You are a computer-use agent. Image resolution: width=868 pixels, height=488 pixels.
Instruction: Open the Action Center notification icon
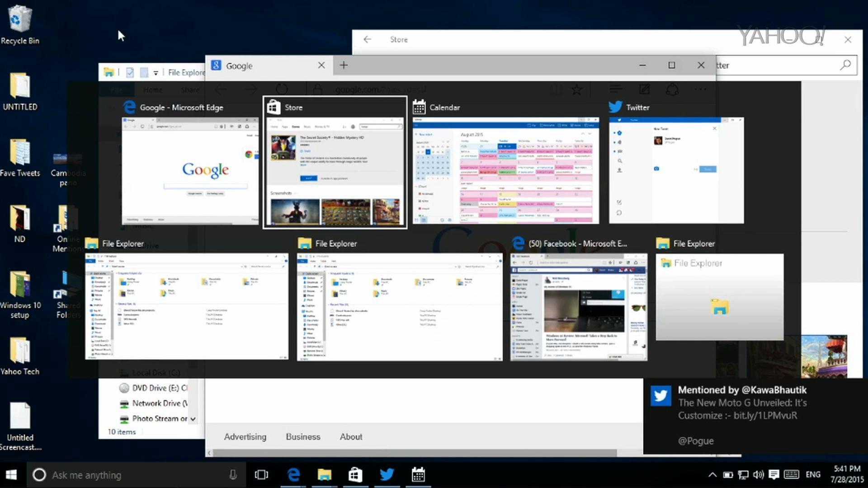[x=774, y=475]
